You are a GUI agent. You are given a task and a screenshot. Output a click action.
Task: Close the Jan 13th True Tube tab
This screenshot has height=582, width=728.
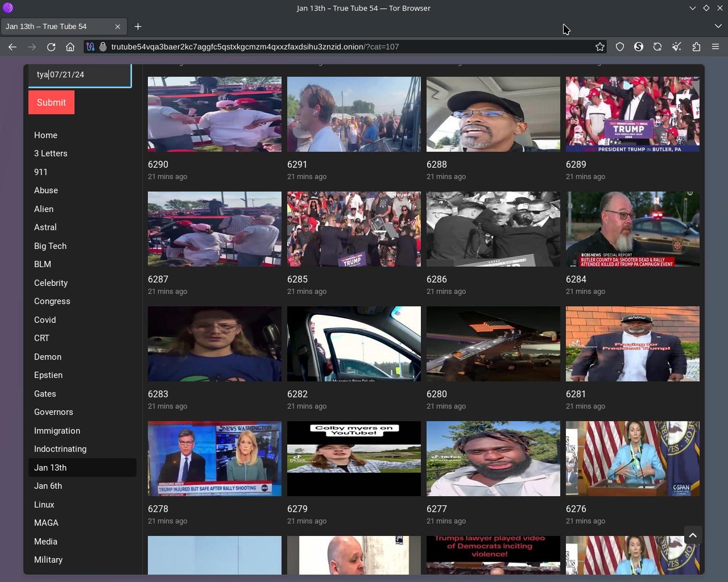[x=118, y=27]
